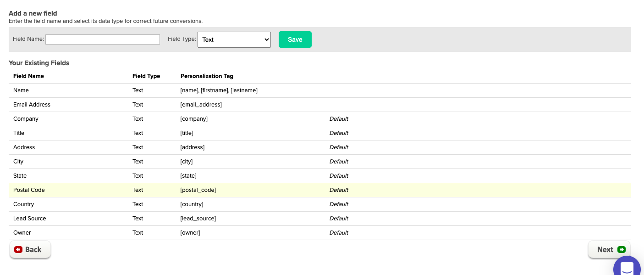Go to the Next step
Image resolution: width=644 pixels, height=275 pixels.
click(609, 250)
